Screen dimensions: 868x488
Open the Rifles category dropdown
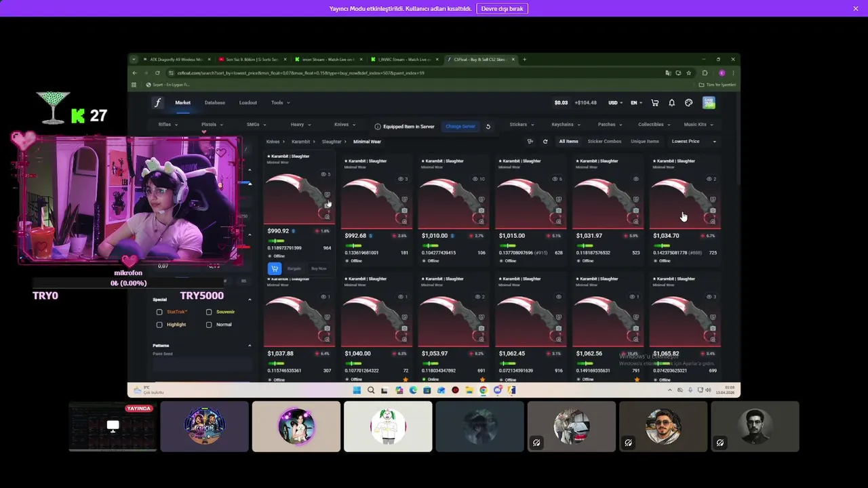[167, 125]
